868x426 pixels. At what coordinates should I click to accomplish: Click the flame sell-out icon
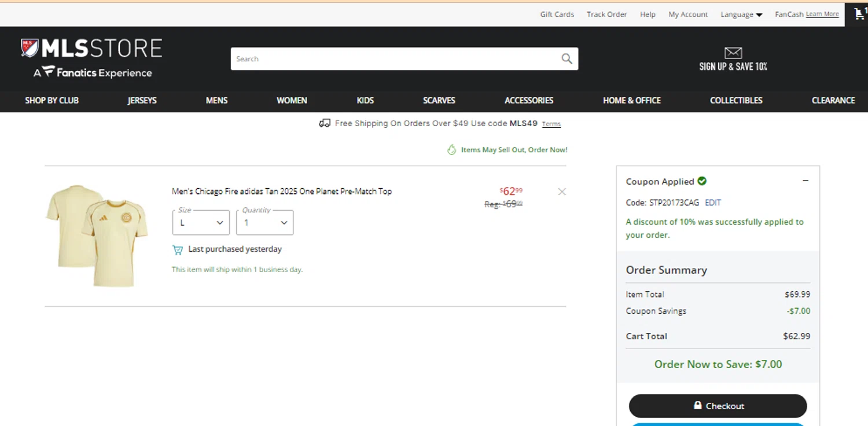pyautogui.click(x=452, y=150)
